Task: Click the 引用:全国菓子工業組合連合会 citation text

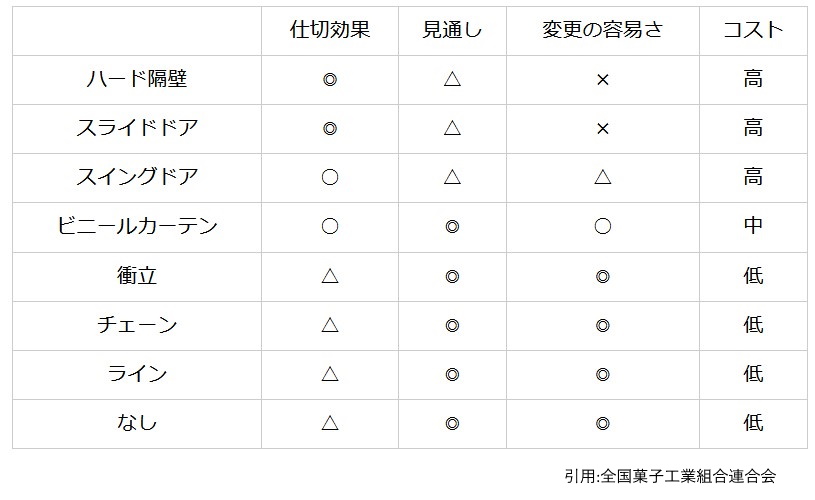Action: (x=670, y=476)
